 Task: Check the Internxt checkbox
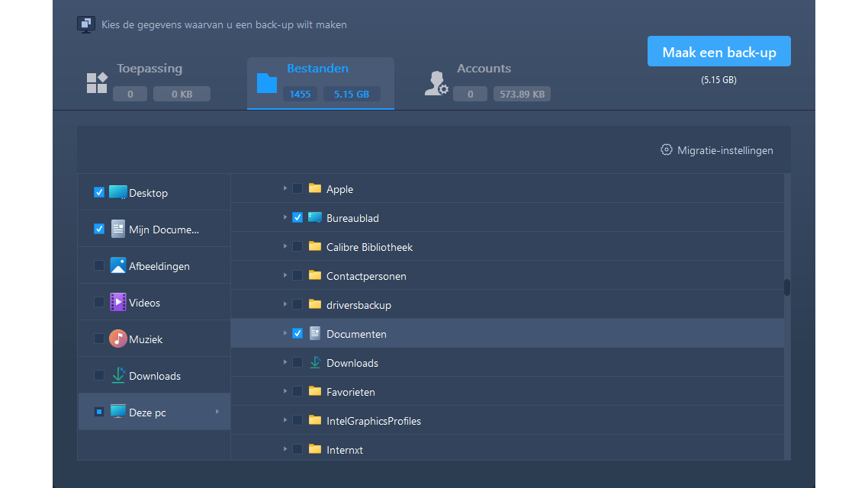[x=297, y=449]
